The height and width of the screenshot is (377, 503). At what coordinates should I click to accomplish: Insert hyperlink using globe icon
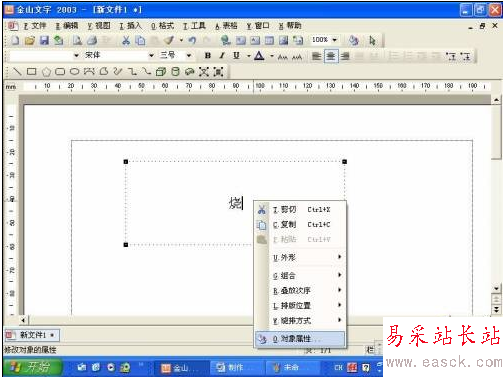pyautogui.click(x=226, y=40)
